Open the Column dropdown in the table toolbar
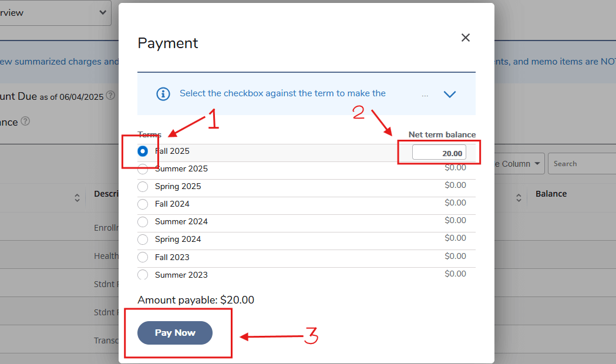 (x=520, y=164)
